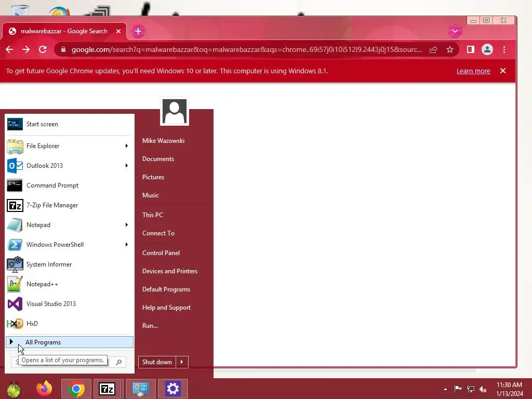Screen dimensions: 532x399
Task: Open This PC
Action: (153, 215)
